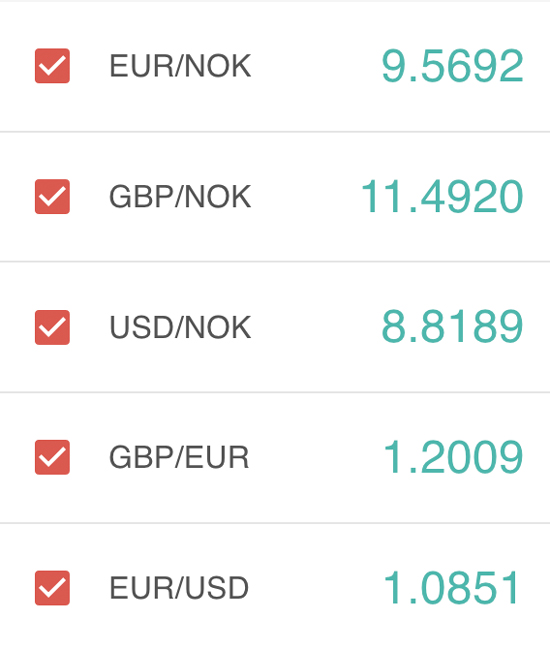The image size is (550, 650).
Task: Click the 1.0851 rate value
Action: pos(451,588)
